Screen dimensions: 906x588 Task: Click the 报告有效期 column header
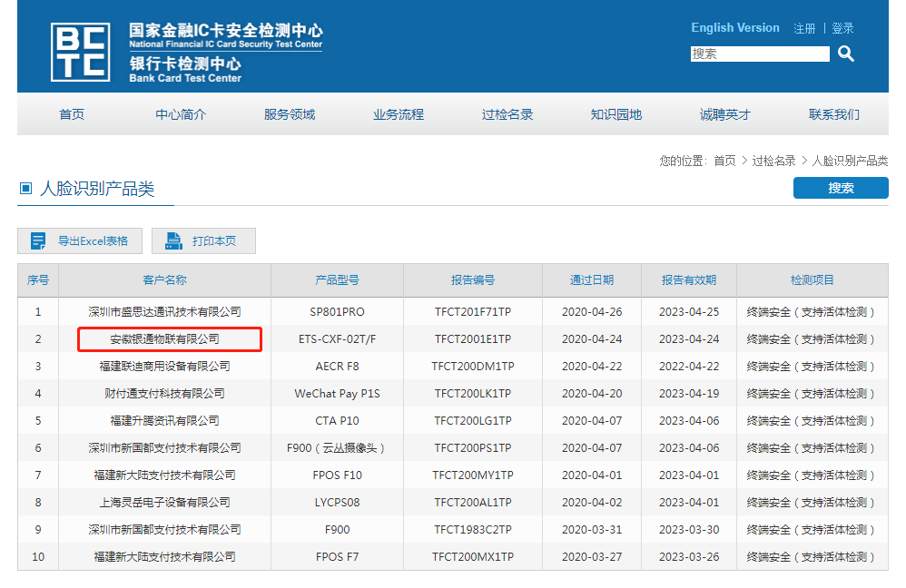point(689,280)
